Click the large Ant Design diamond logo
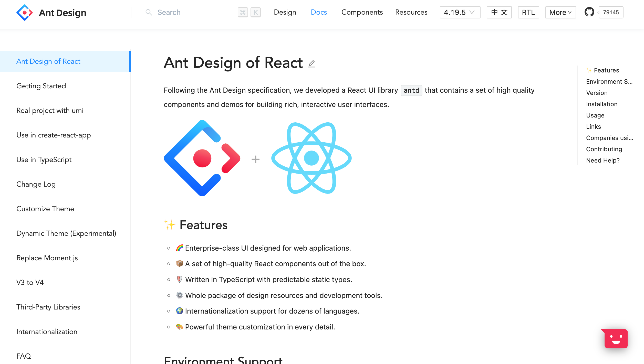The width and height of the screenshot is (644, 364). [x=202, y=158]
